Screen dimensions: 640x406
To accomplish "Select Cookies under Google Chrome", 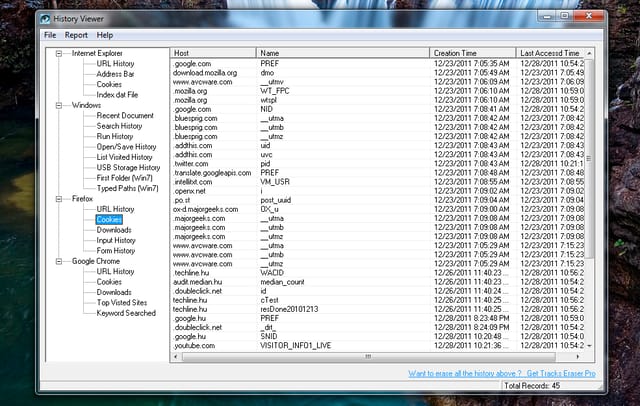I will coord(109,282).
